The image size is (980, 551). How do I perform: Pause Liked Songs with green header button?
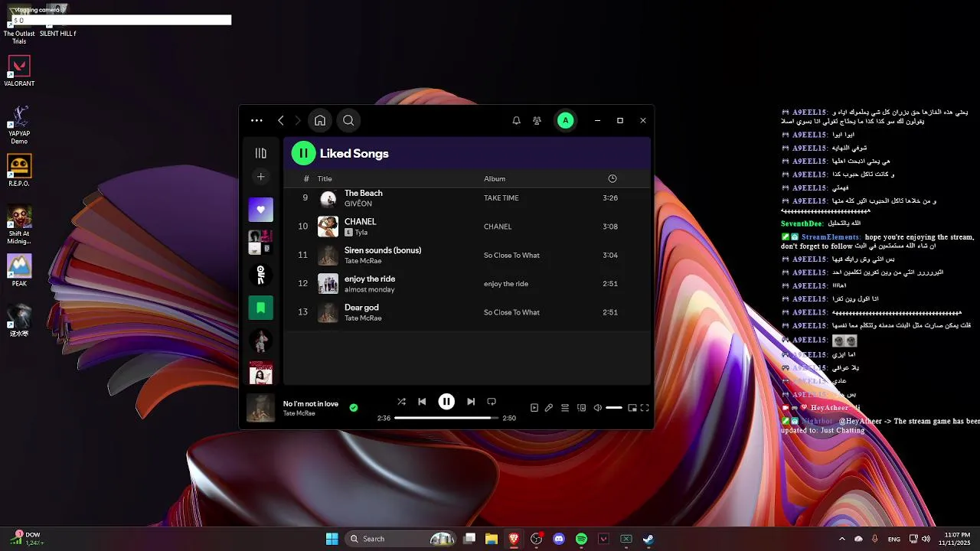[303, 153]
